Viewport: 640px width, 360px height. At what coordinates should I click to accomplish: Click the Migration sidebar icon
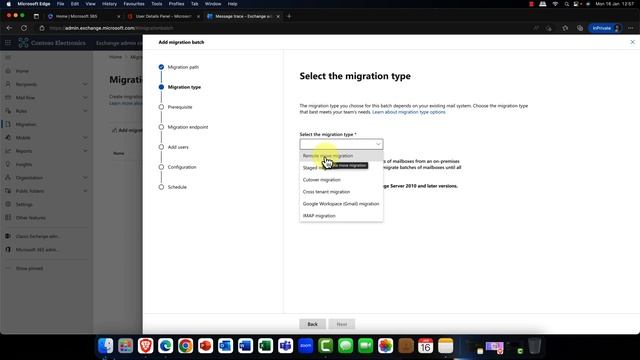pos(8,124)
